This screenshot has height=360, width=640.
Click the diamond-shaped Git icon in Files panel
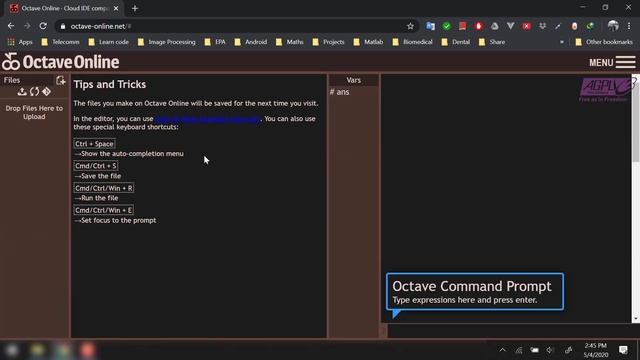(x=47, y=92)
